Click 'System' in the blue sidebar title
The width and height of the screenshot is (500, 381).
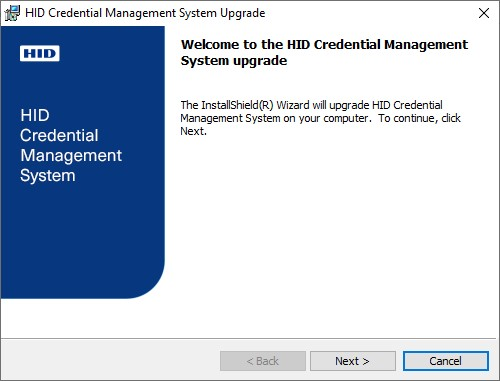coord(48,176)
